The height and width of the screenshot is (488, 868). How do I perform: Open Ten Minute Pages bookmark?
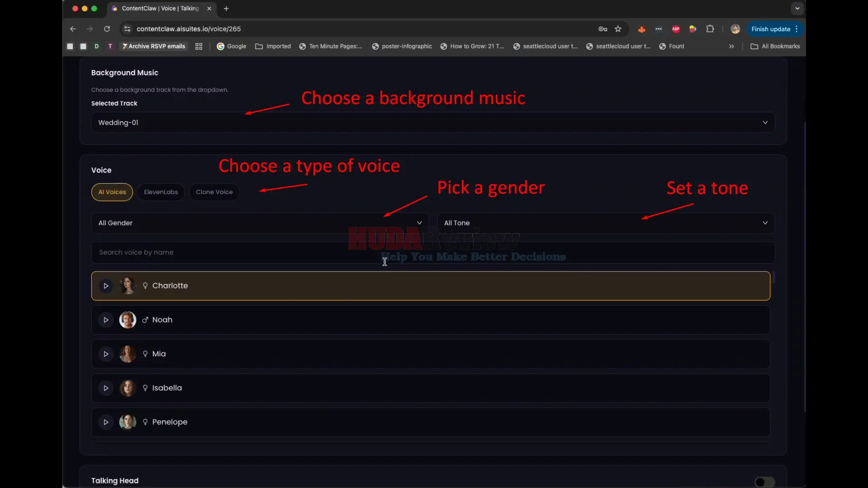(331, 46)
